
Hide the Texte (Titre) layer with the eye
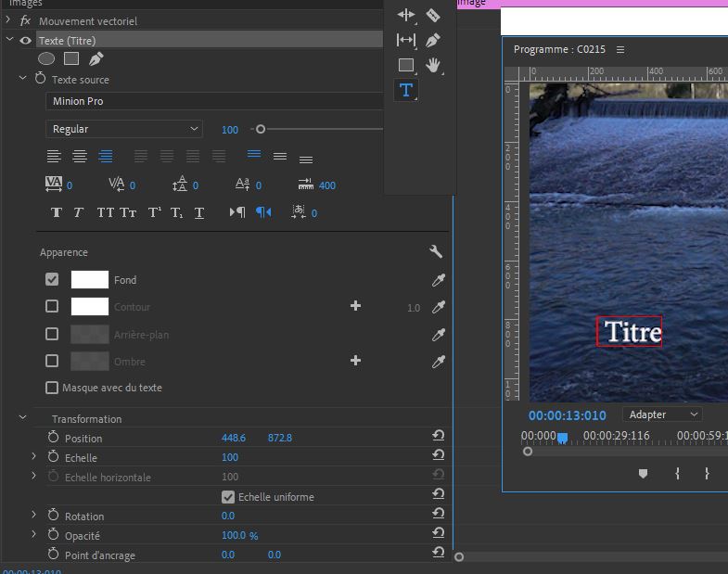coord(26,41)
